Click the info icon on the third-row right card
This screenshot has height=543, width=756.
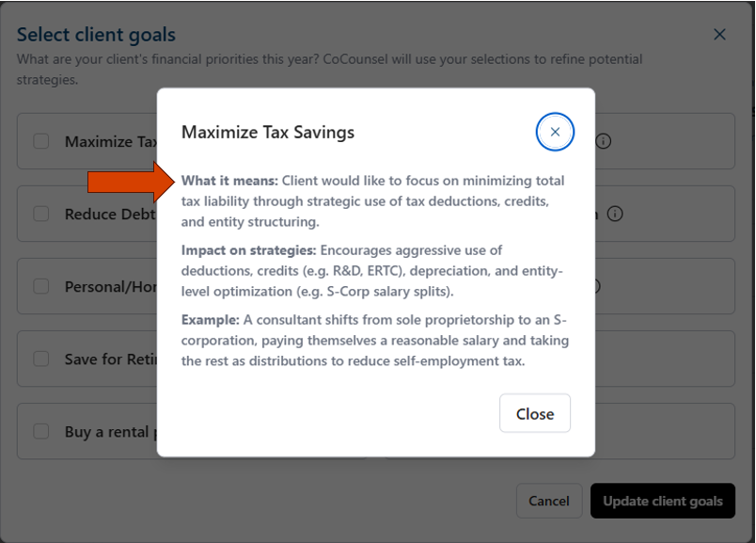click(595, 286)
